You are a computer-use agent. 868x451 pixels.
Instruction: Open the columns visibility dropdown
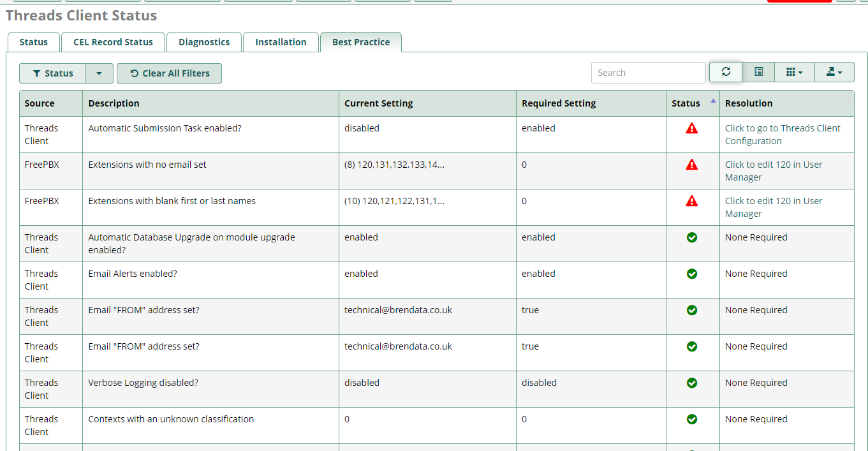click(795, 72)
